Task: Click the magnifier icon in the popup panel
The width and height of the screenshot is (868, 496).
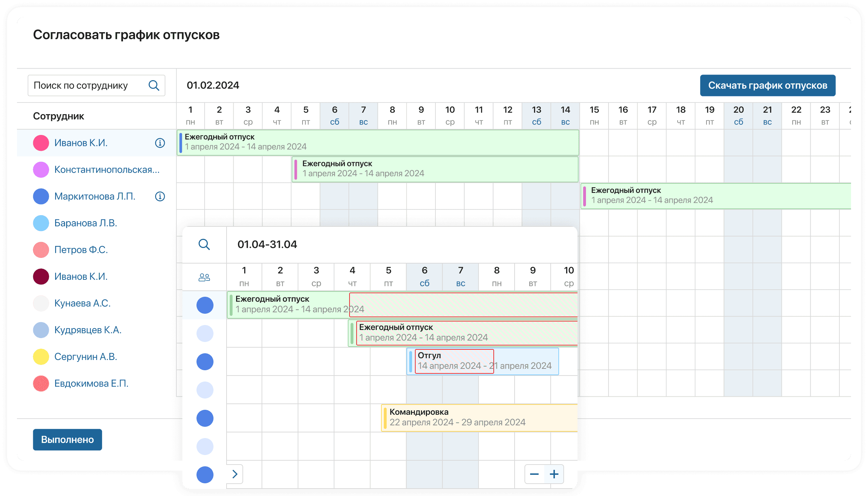Action: pos(204,244)
